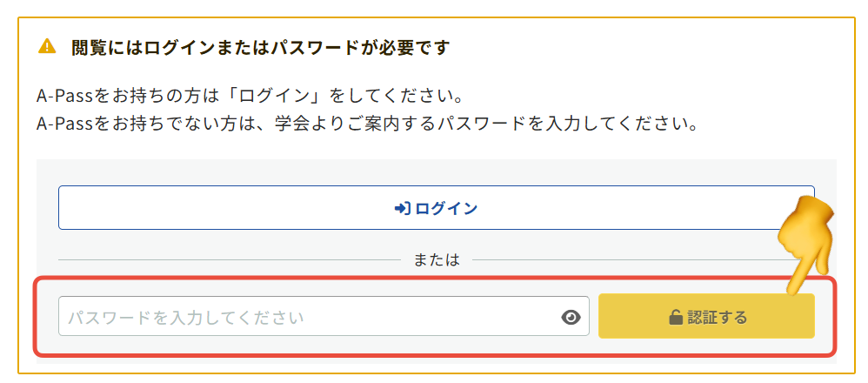Image resolution: width=868 pixels, height=383 pixels.
Task: Click the arrow icon inside the ログイン button
Action: pyautogui.click(x=402, y=209)
